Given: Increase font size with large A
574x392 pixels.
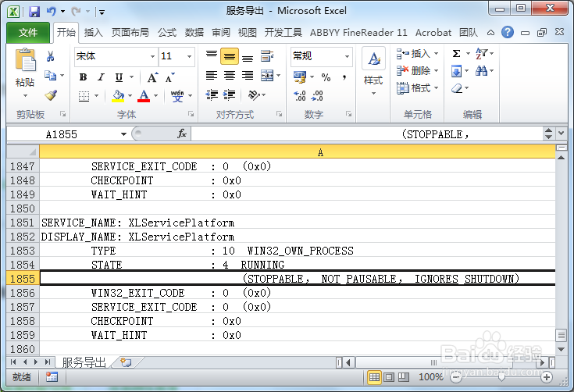Looking at the screenshot, I should [x=152, y=77].
